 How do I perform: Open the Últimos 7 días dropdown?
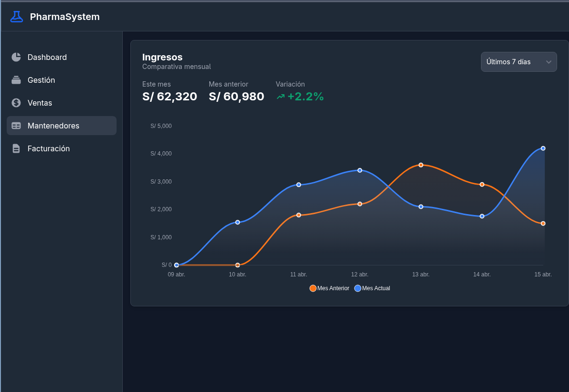519,62
